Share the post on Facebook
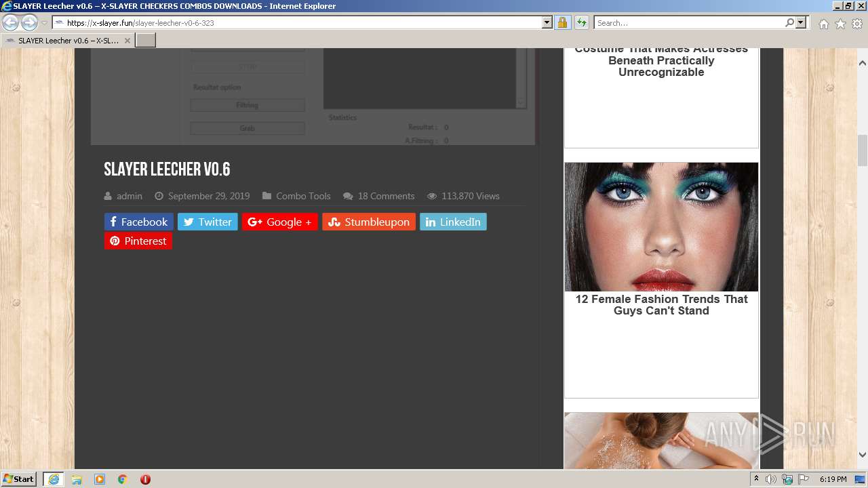Image resolution: width=868 pixels, height=488 pixels. 138,222
